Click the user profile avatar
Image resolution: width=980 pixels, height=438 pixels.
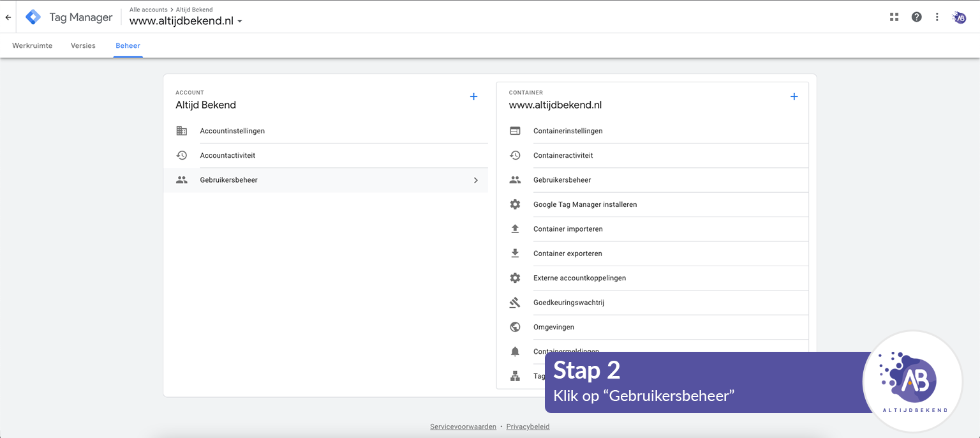[x=959, y=17]
